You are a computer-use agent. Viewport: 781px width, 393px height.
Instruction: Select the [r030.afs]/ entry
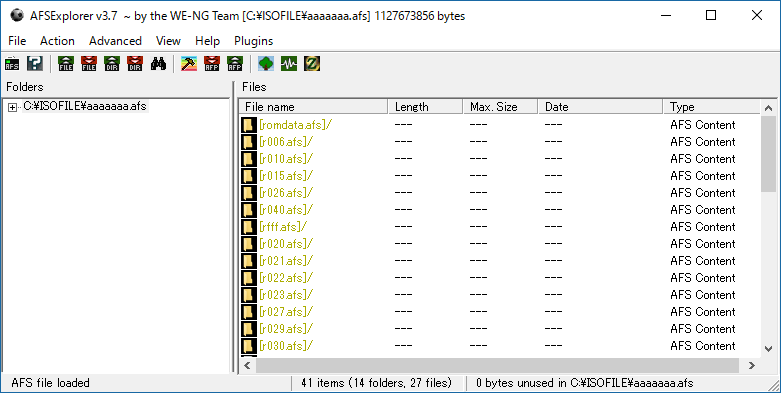(286, 345)
